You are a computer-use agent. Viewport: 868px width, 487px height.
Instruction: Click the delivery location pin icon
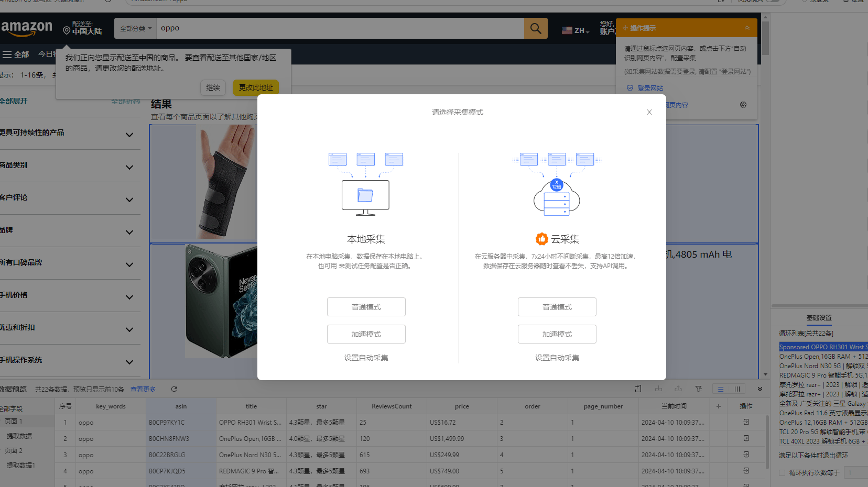coord(67,31)
